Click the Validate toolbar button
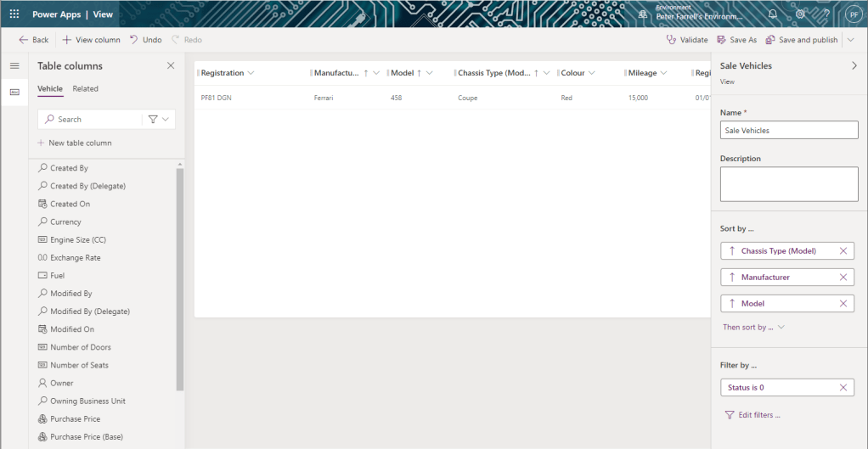 [x=687, y=40]
